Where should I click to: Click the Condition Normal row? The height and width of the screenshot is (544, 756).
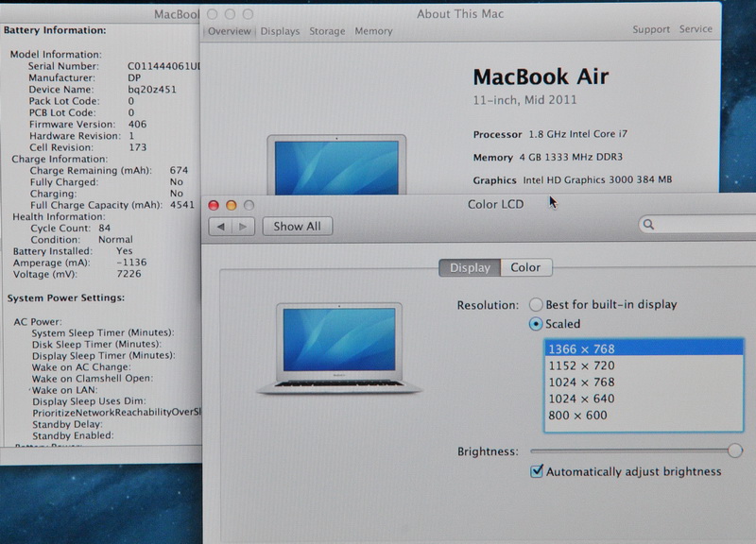tap(82, 240)
